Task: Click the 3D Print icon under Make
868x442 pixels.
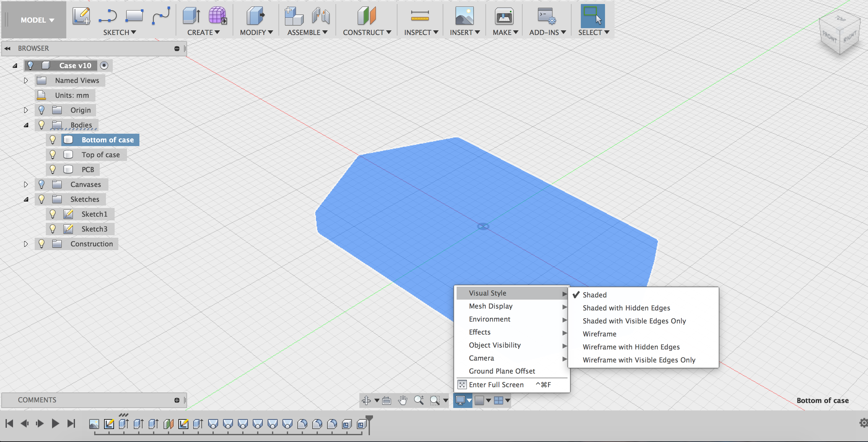Action: click(x=503, y=16)
